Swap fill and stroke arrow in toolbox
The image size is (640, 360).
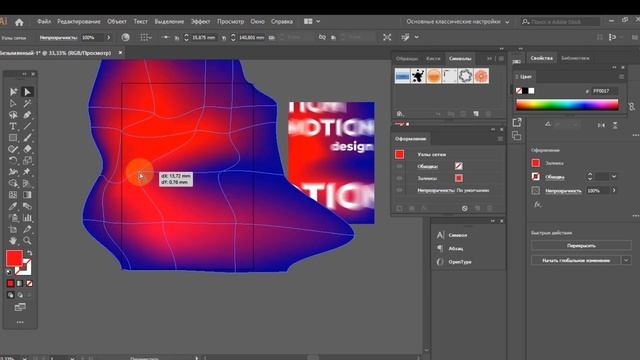(29, 253)
